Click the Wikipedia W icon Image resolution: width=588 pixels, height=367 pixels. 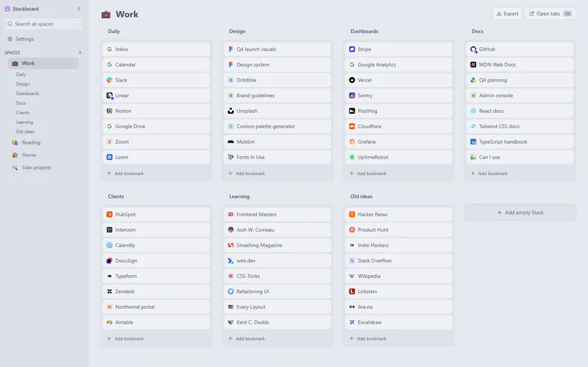(351, 276)
